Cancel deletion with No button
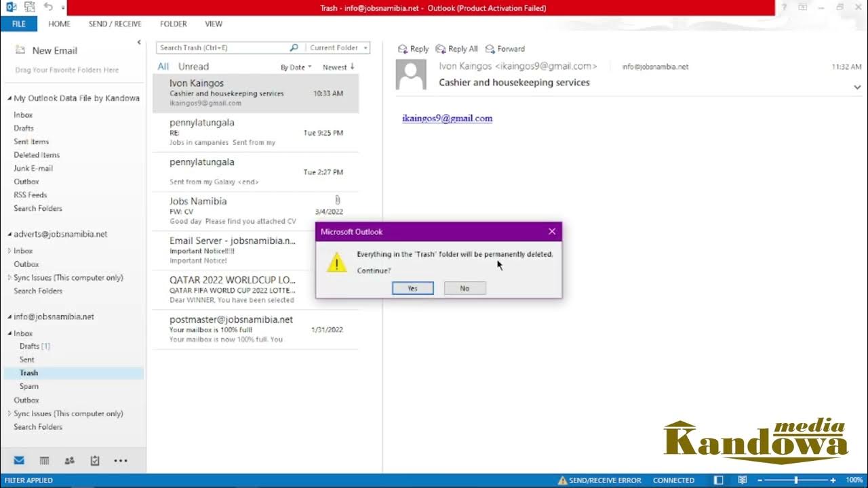This screenshot has width=868, height=488. [x=465, y=288]
